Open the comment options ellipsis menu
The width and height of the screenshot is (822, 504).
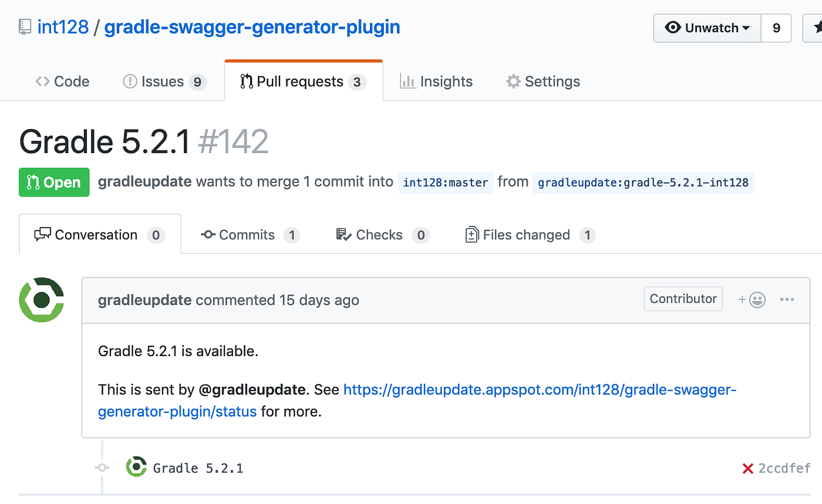(x=787, y=299)
